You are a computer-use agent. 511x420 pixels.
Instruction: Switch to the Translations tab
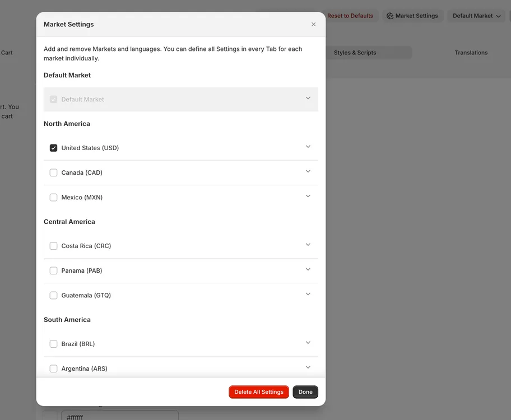[x=471, y=52]
